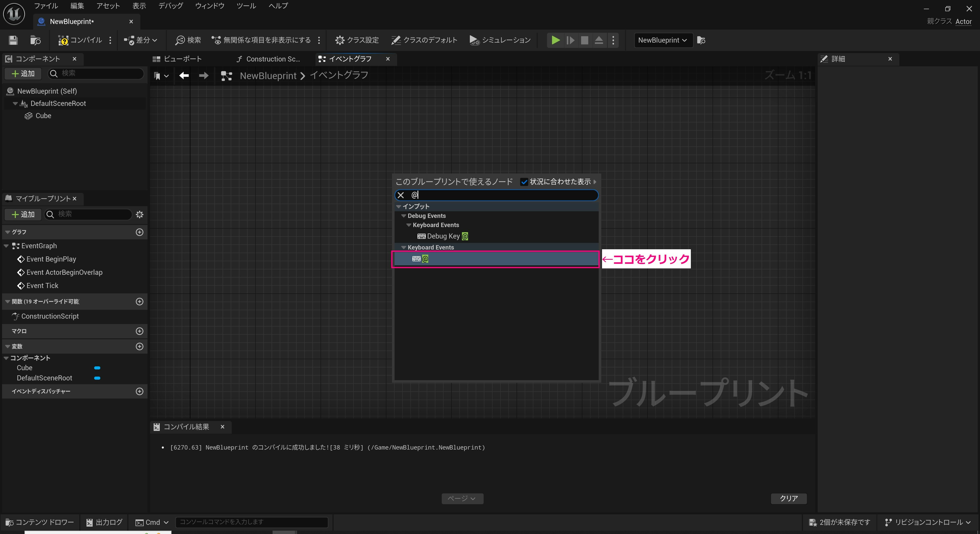
Task: Click the Save floppy disk icon
Action: coord(13,40)
